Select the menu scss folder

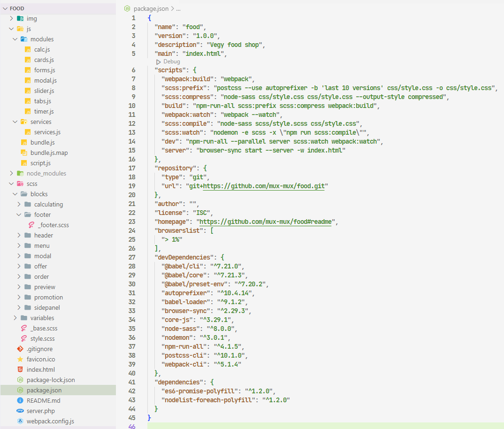click(42, 245)
